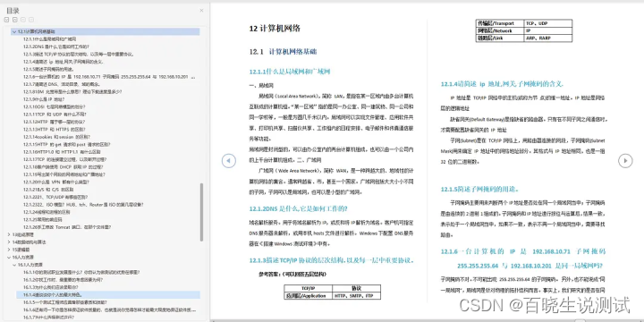Click the heading 12.1 计算机网络基础

283,52
